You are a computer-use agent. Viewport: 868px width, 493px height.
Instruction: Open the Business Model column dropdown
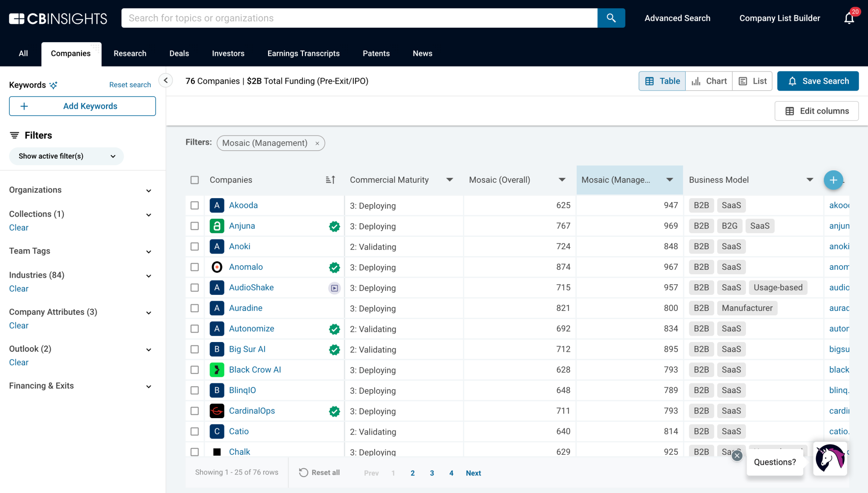click(809, 180)
